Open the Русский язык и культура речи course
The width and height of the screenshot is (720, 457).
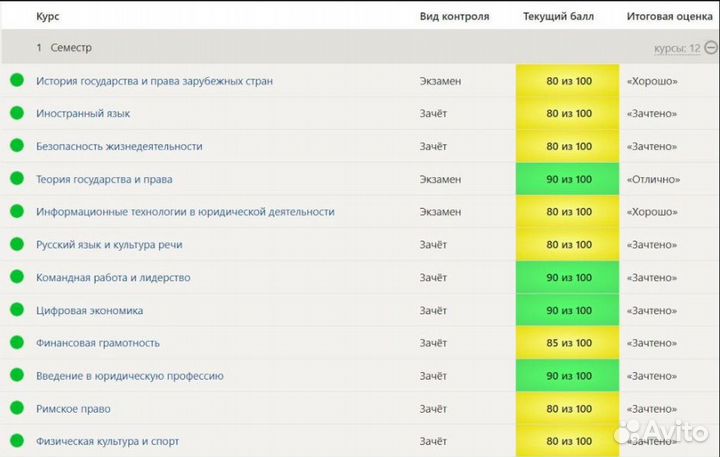point(109,245)
